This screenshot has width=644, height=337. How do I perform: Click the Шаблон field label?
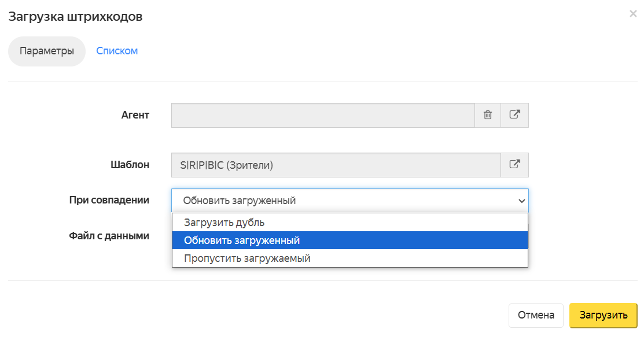(130, 165)
